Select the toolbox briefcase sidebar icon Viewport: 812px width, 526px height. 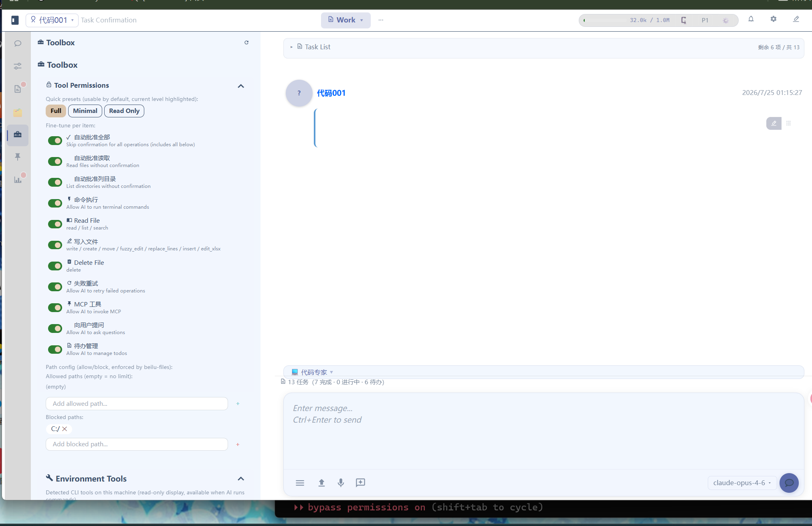tap(18, 135)
